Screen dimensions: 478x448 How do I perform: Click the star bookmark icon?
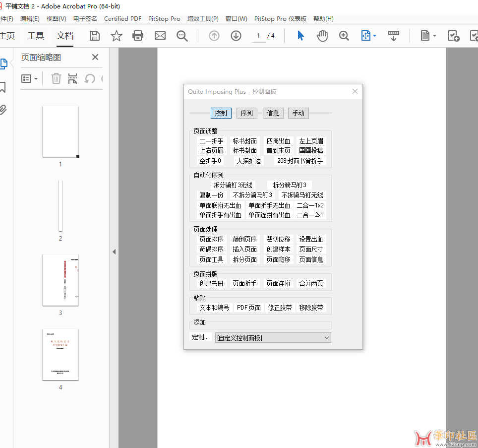point(116,36)
